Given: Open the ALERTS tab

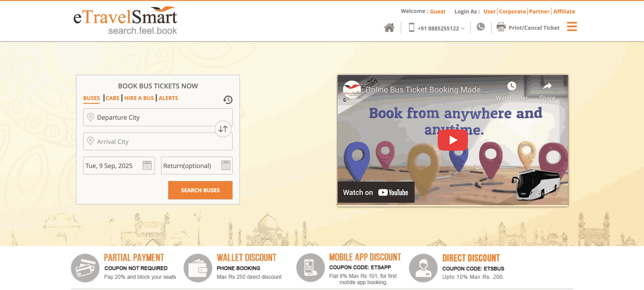Looking at the screenshot, I should coord(168,98).
